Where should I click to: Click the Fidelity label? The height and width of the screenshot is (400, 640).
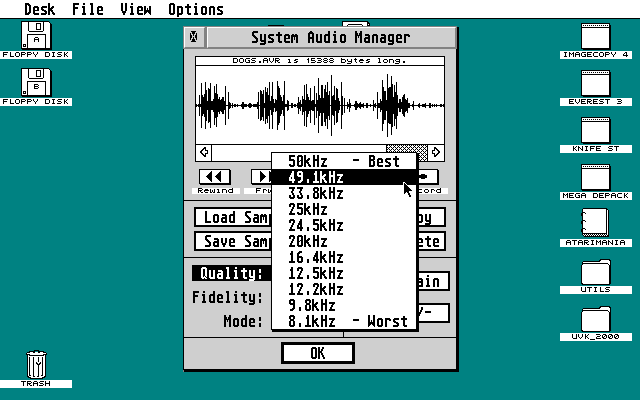coord(227,297)
